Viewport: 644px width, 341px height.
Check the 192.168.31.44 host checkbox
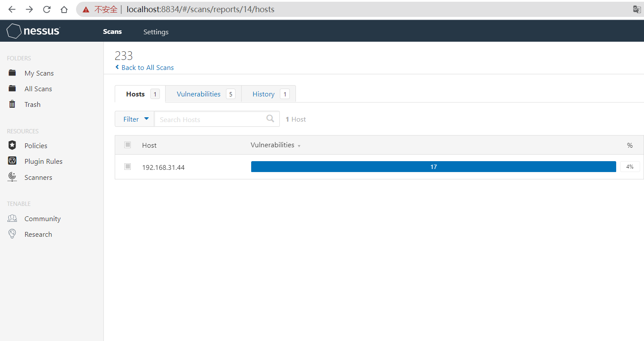127,166
